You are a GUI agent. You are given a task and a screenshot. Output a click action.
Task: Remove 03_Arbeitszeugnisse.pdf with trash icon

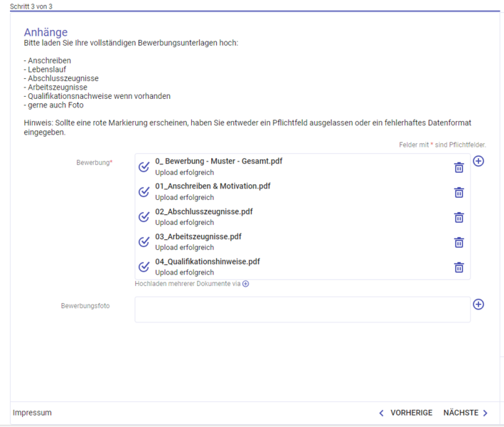point(459,242)
